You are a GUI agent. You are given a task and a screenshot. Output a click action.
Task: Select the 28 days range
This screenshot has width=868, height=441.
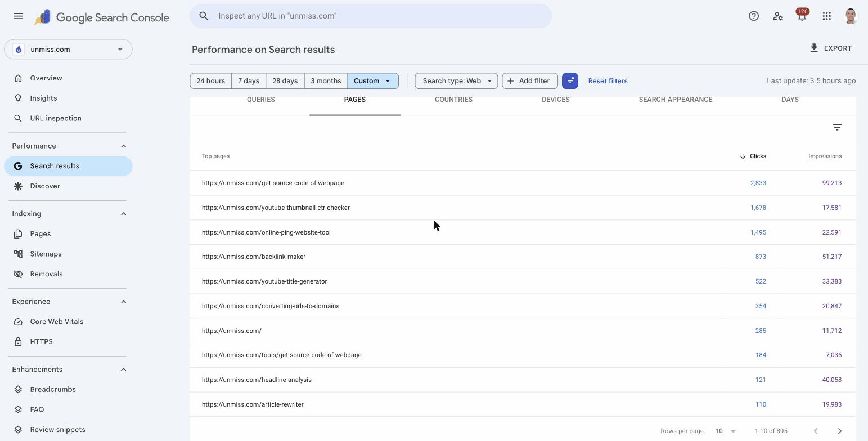(285, 81)
